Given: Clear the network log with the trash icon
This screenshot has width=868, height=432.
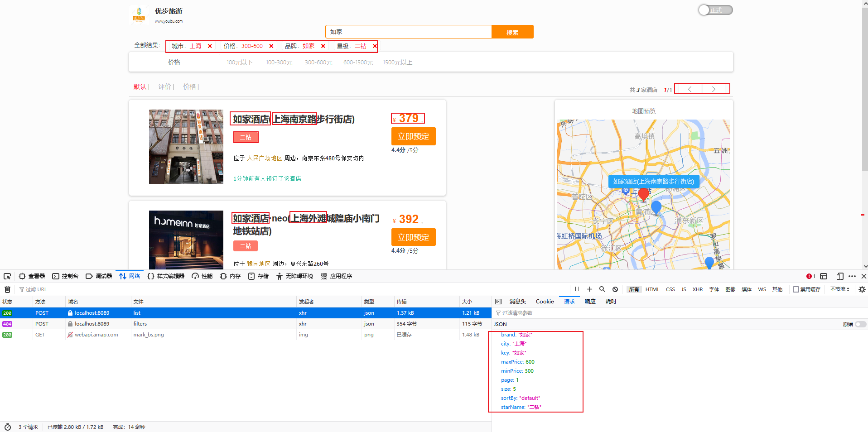Looking at the screenshot, I should point(7,289).
